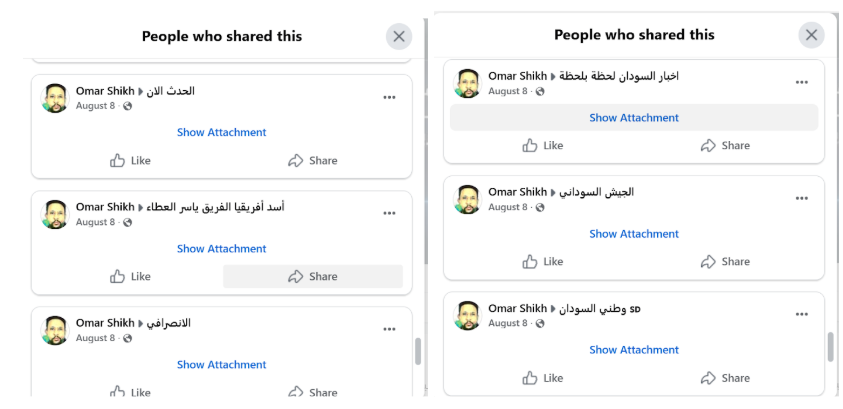Viewport: 843px width, 409px height.
Task: Click profile picture on الجيش السوداني post
Action: coord(467,199)
